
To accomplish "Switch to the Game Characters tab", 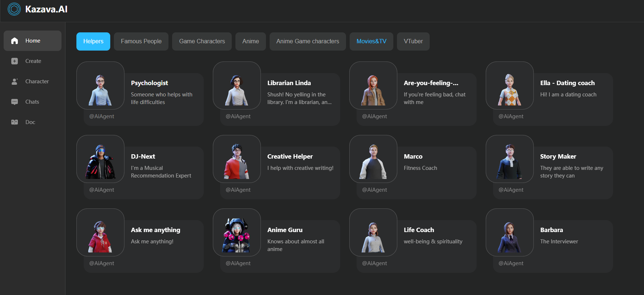I will 202,41.
